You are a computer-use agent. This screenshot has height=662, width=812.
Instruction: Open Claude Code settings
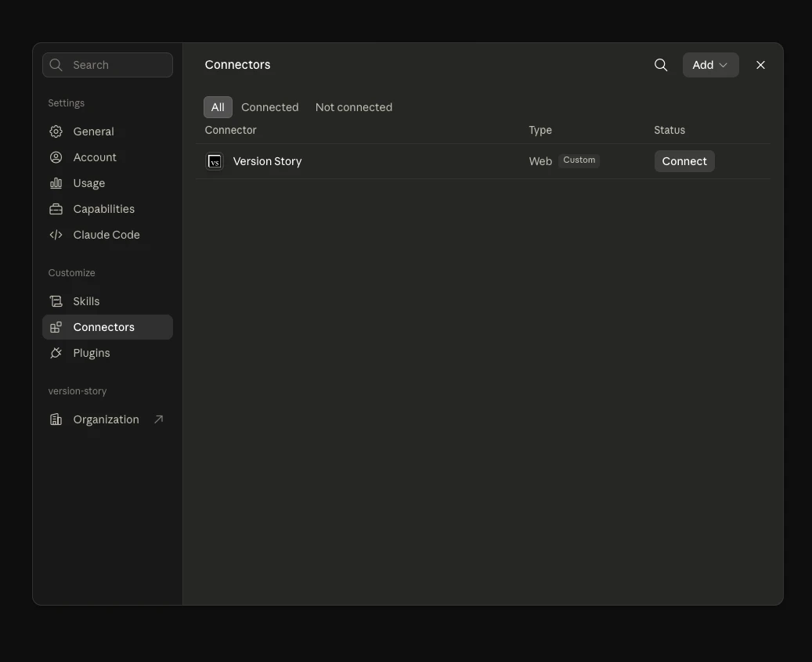(x=108, y=235)
